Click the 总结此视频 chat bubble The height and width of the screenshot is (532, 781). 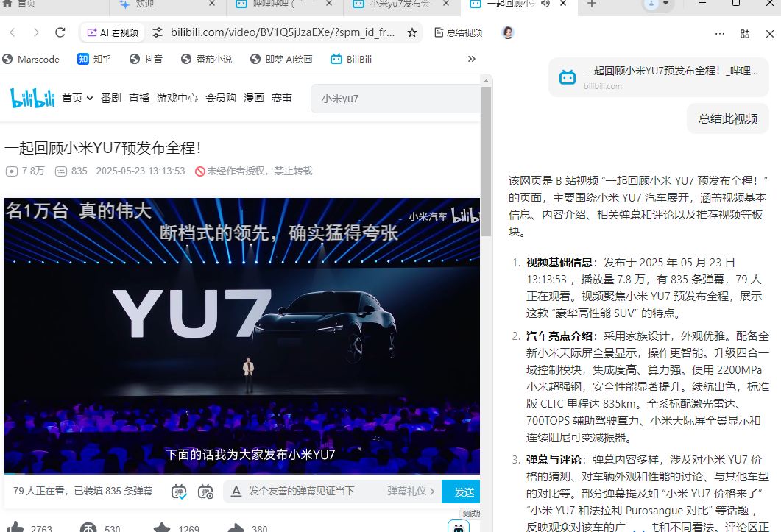(x=728, y=119)
